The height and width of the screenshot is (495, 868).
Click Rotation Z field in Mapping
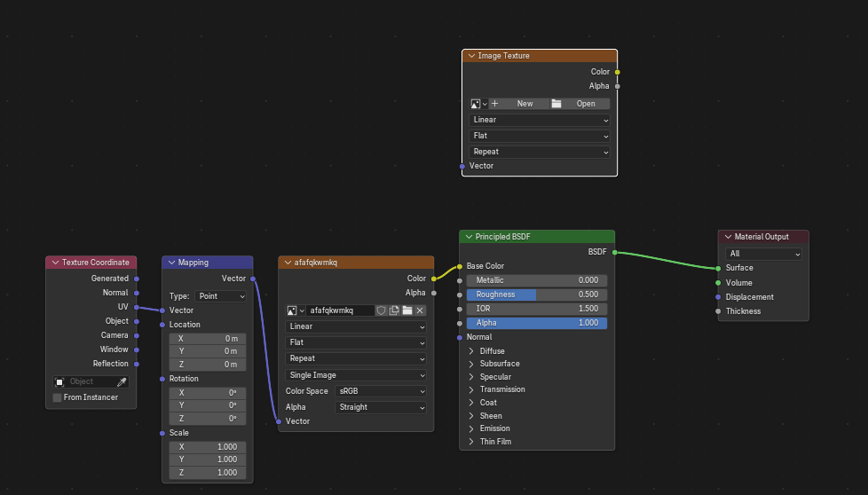pyautogui.click(x=208, y=420)
